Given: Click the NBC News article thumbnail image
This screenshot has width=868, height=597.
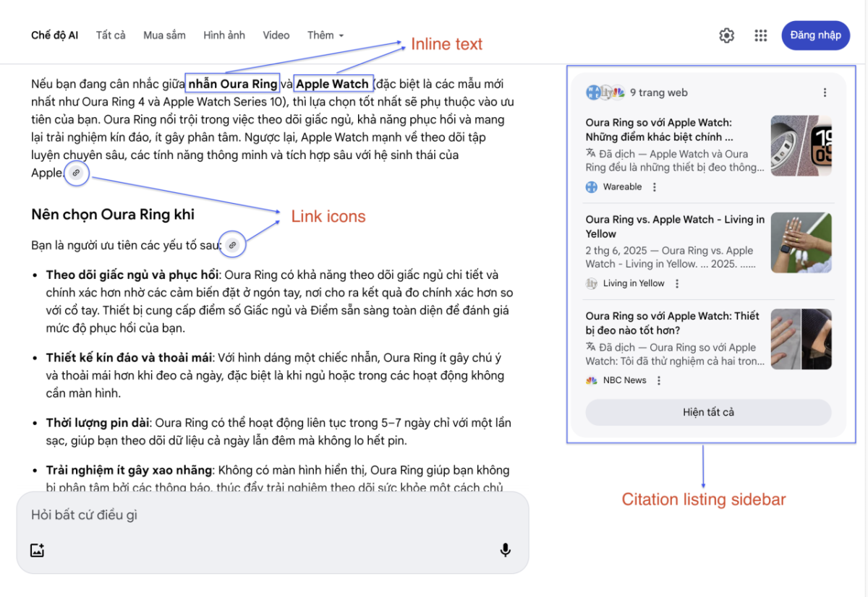Looking at the screenshot, I should (x=801, y=339).
